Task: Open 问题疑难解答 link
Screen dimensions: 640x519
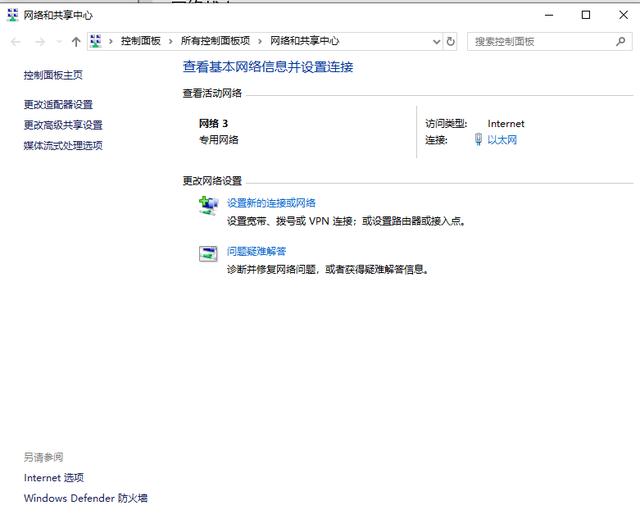Action: point(256,251)
